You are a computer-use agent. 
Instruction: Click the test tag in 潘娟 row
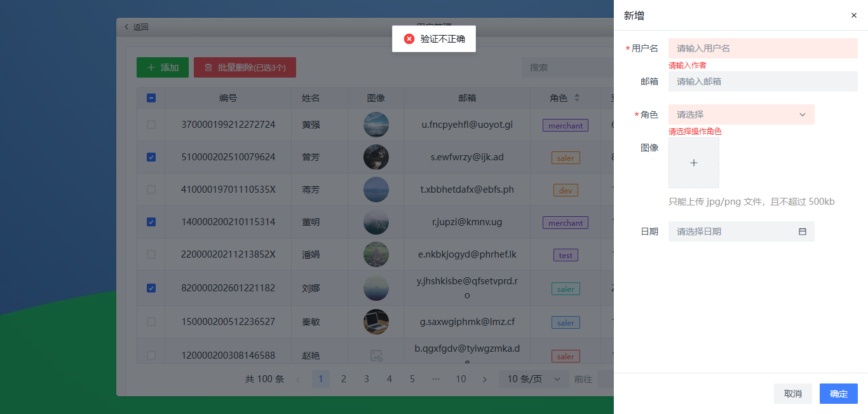566,255
